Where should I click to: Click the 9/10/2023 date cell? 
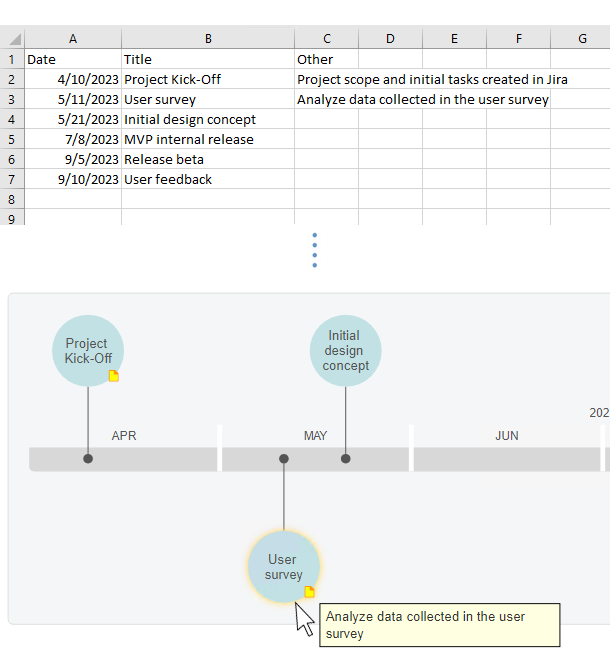pyautogui.click(x=73, y=179)
